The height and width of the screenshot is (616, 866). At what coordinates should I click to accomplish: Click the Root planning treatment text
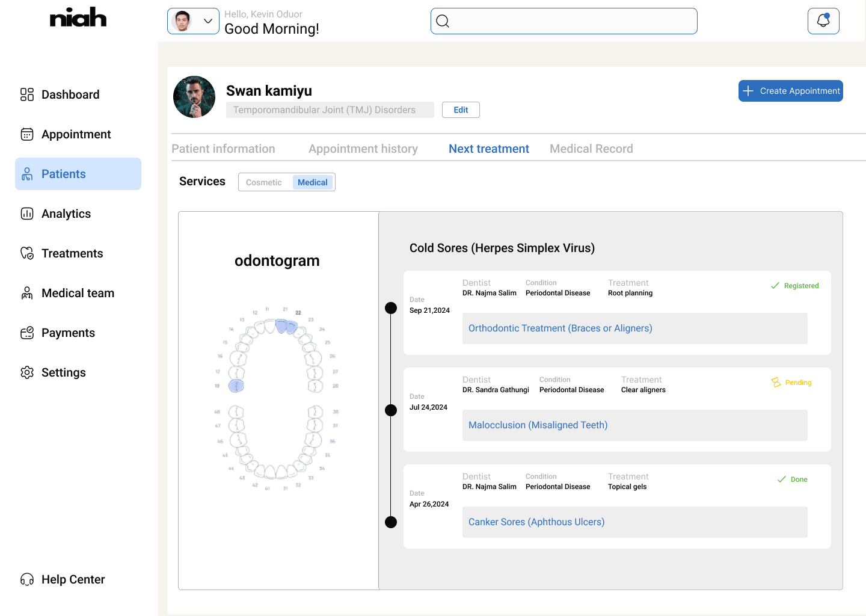(x=630, y=293)
